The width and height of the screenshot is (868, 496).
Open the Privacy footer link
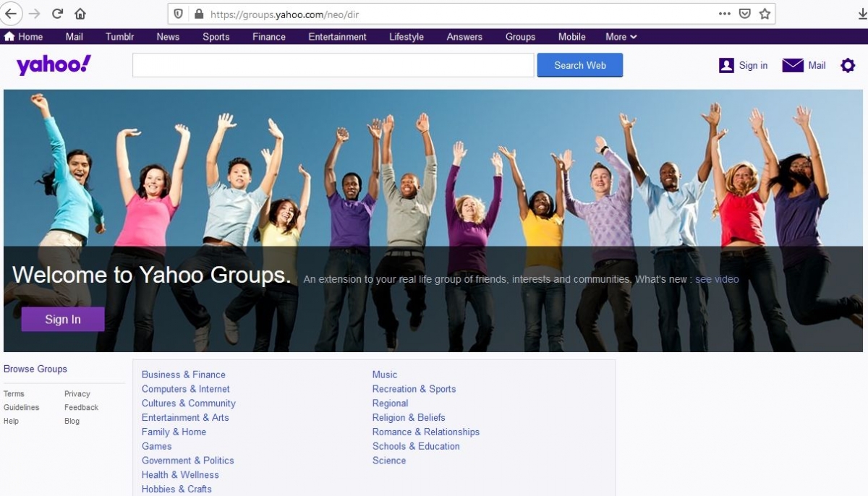point(77,394)
